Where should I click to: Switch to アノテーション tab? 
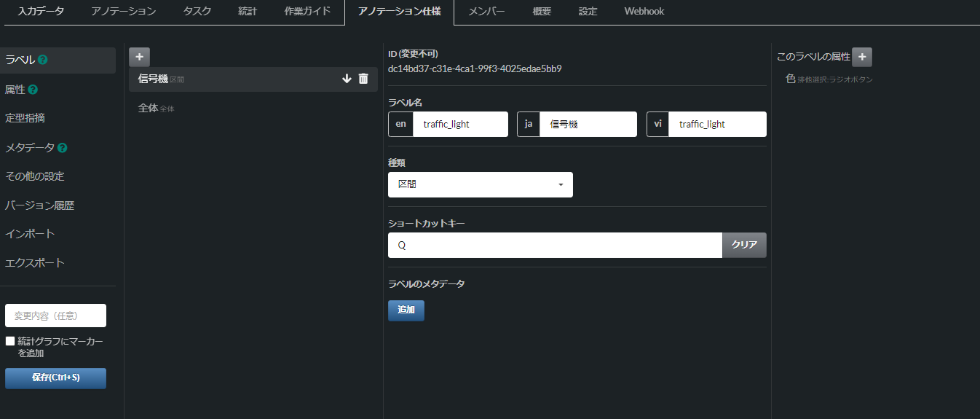(x=124, y=12)
